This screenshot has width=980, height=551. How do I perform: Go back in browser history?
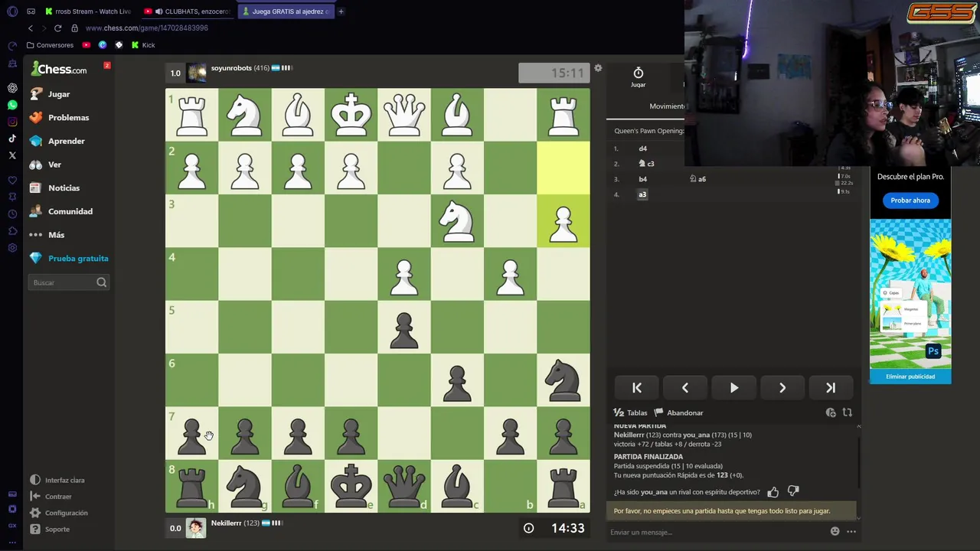click(x=31, y=28)
